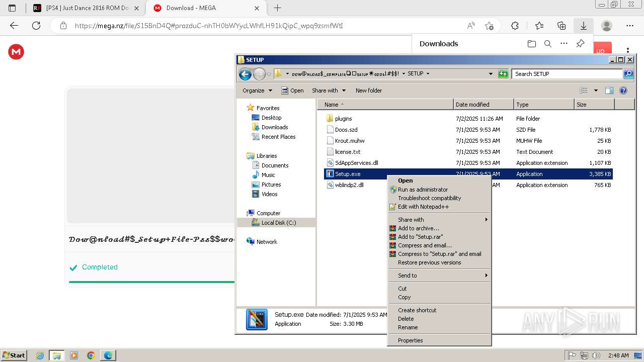The image size is (644, 362).
Task: Click Open in Explorer toolbar
Action: pyautogui.click(x=292, y=90)
